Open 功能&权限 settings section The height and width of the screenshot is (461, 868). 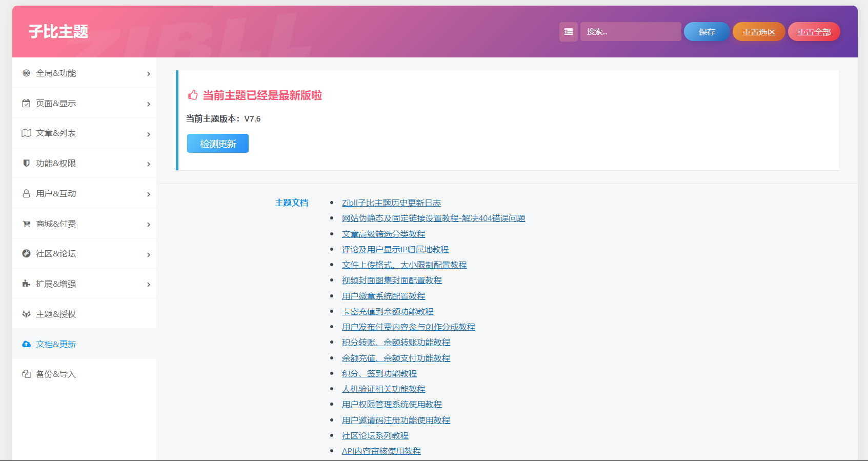tap(85, 163)
